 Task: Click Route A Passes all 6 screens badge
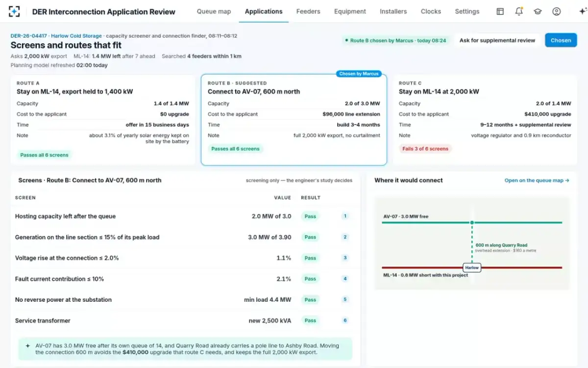[44, 155]
